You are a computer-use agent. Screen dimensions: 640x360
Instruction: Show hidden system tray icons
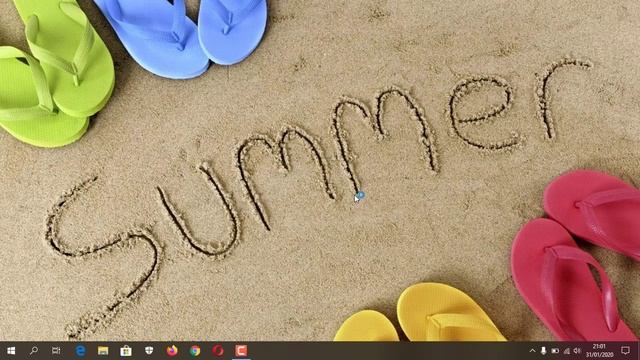click(532, 351)
